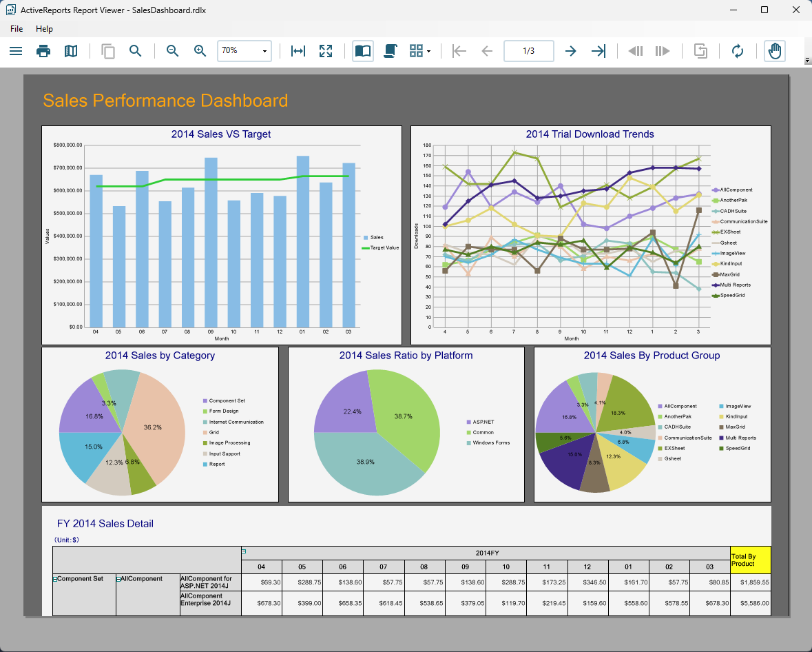Print the report

tap(43, 51)
